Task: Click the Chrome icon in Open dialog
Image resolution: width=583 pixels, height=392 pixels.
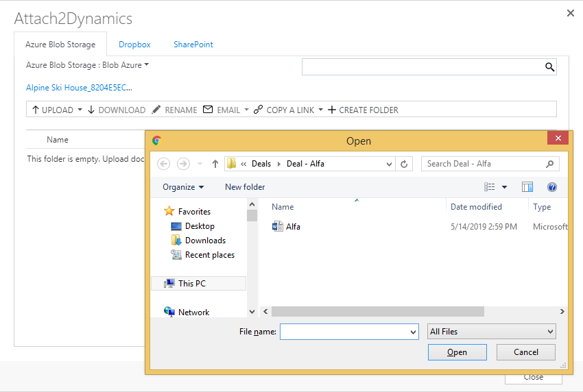Action: click(156, 140)
